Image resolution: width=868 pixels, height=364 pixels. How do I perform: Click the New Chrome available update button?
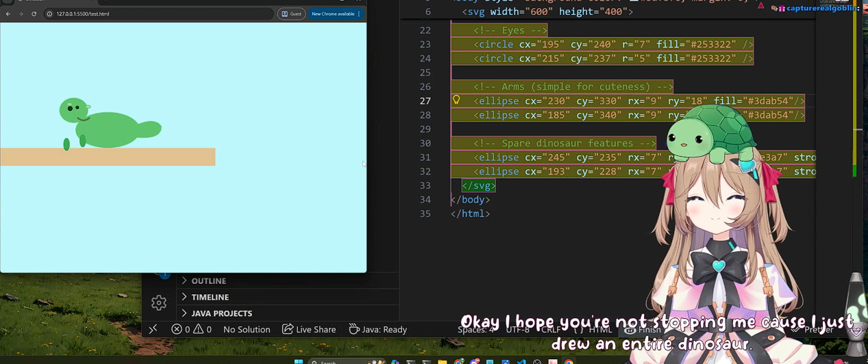click(x=333, y=14)
